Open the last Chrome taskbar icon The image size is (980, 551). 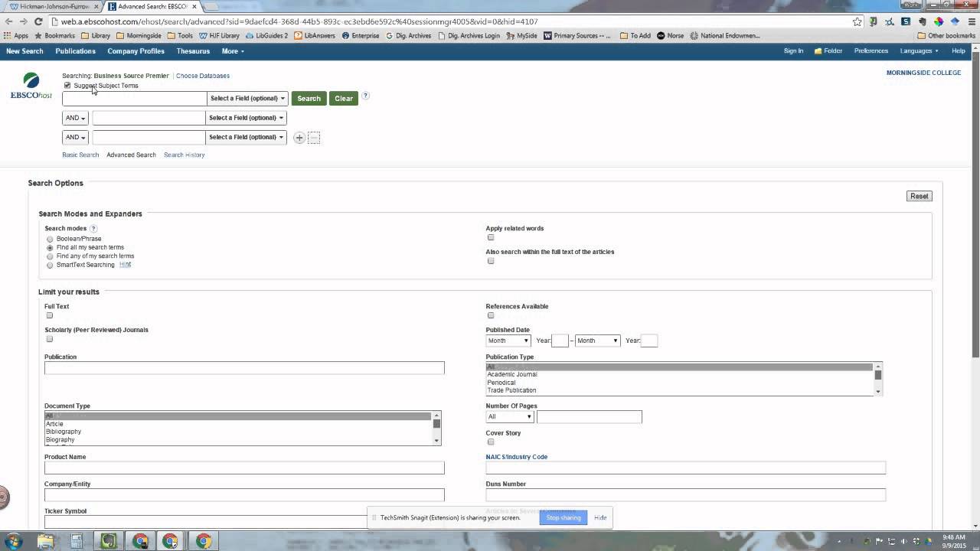click(x=203, y=541)
